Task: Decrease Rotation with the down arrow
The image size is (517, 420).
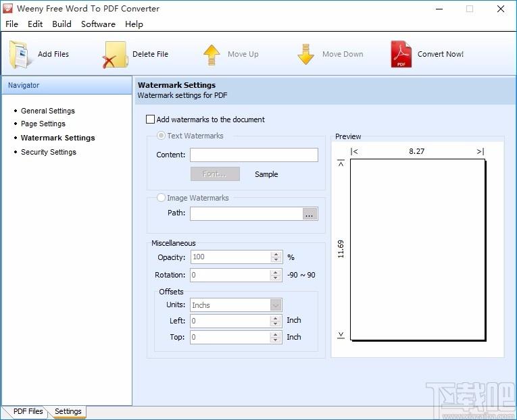Action: pyautogui.click(x=275, y=278)
